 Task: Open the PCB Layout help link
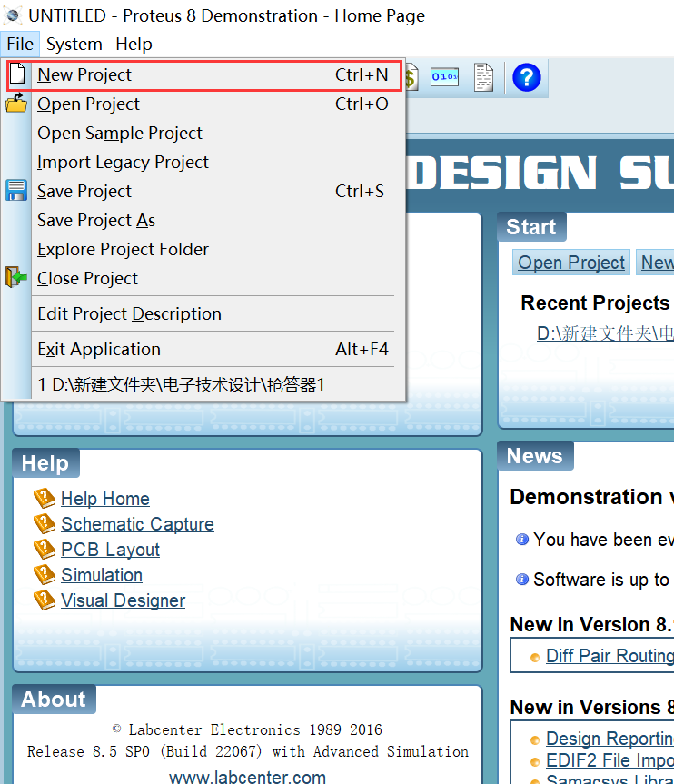tap(110, 550)
